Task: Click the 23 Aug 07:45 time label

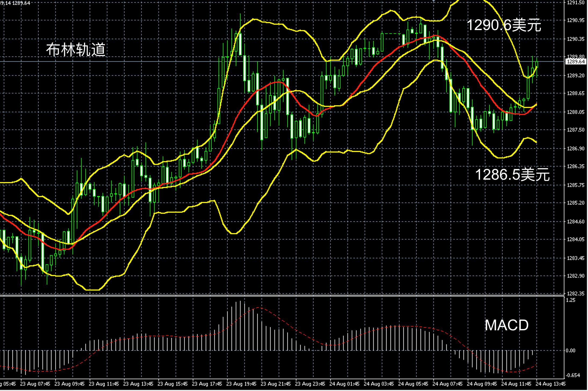Action: [x=35, y=384]
